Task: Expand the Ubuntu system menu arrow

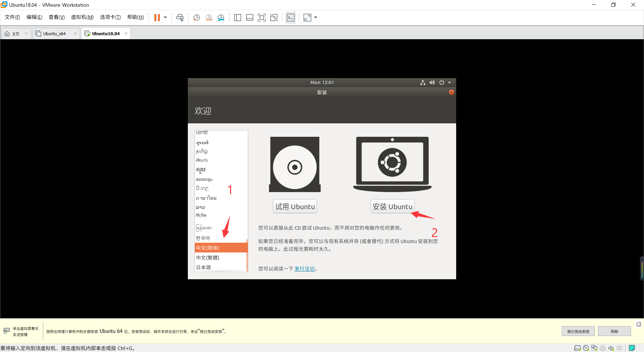Action: [449, 82]
